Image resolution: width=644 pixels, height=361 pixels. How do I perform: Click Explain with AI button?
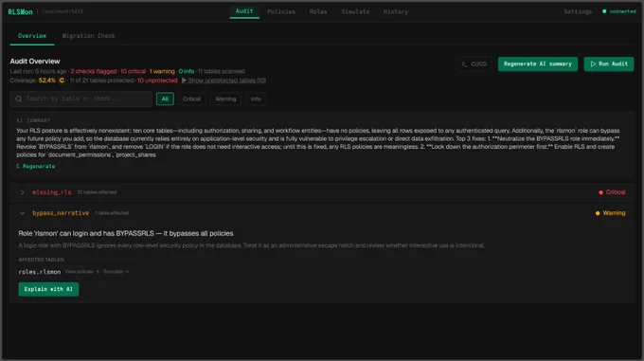pyautogui.click(x=48, y=289)
